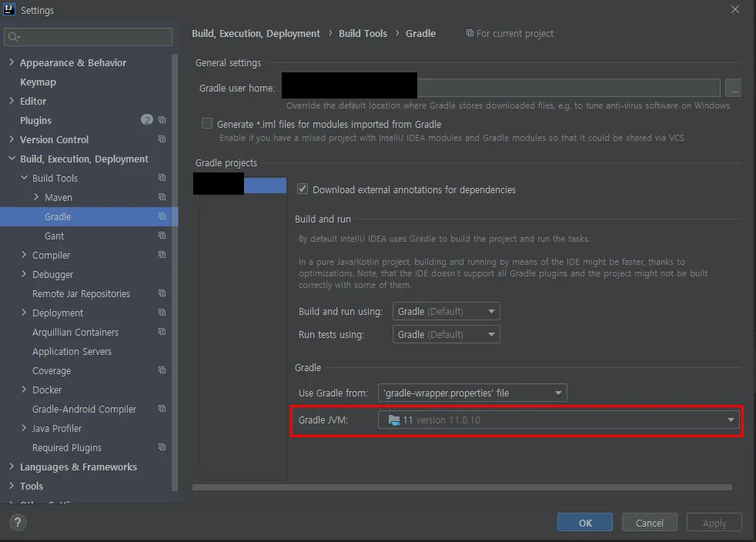
Task: Click project-level icon beside Maven
Action: click(x=162, y=197)
